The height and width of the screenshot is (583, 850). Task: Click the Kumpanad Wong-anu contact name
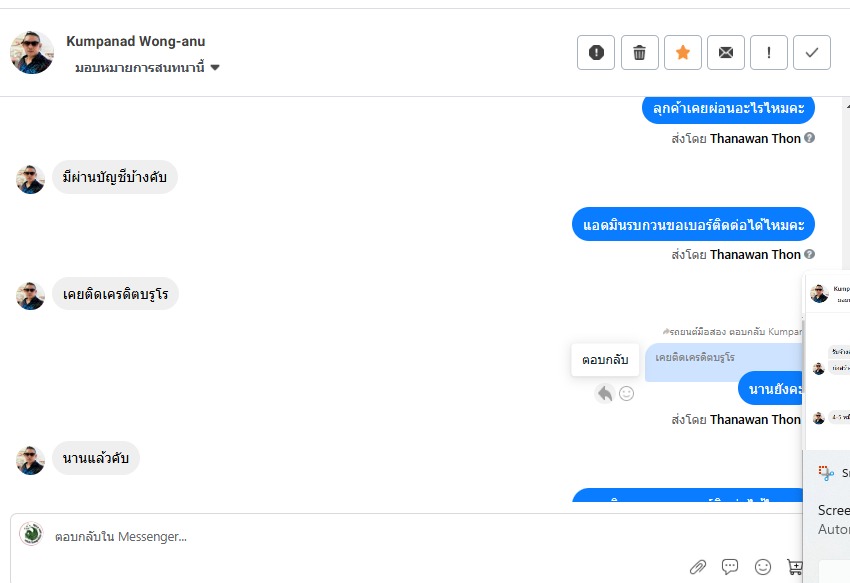(x=136, y=41)
